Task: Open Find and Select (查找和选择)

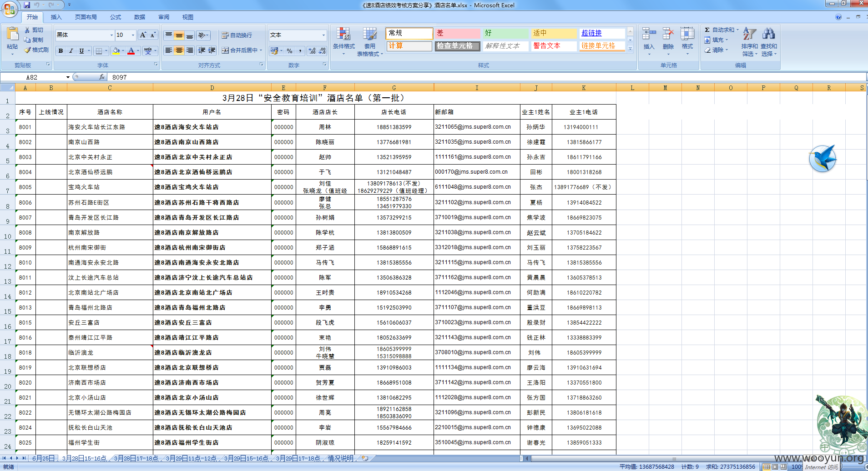Action: [x=769, y=41]
